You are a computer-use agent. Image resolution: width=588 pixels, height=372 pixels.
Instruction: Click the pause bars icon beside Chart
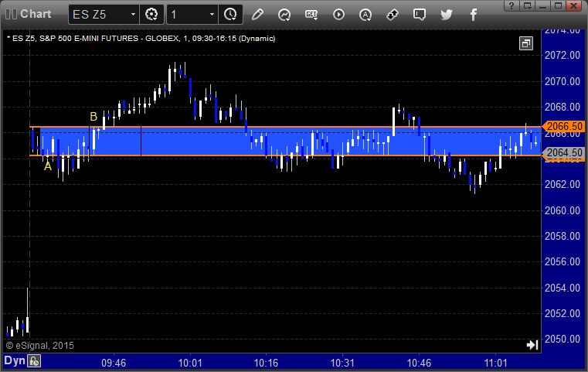(11, 14)
